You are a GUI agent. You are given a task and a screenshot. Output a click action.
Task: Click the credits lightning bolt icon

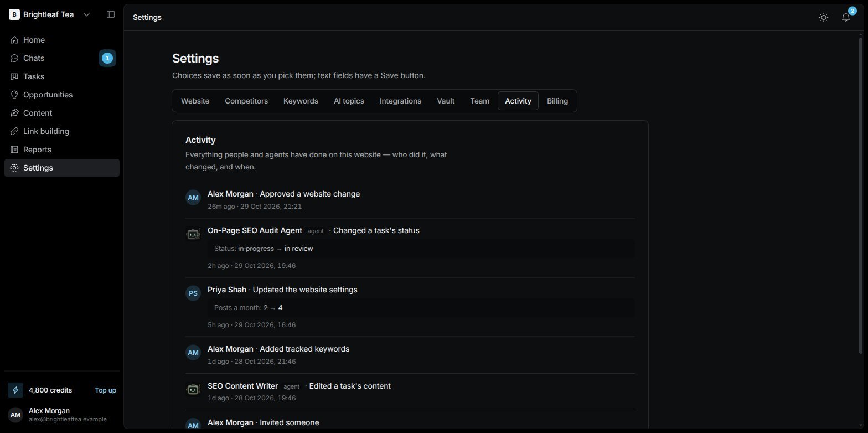click(15, 390)
